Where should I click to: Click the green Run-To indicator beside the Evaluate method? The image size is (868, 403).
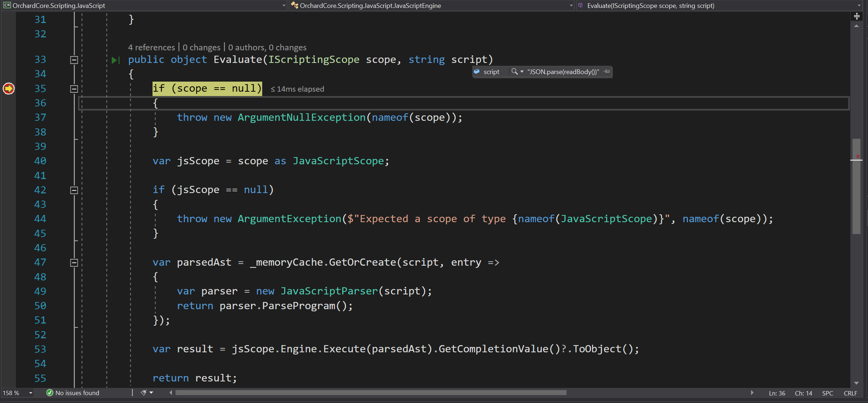tap(115, 60)
